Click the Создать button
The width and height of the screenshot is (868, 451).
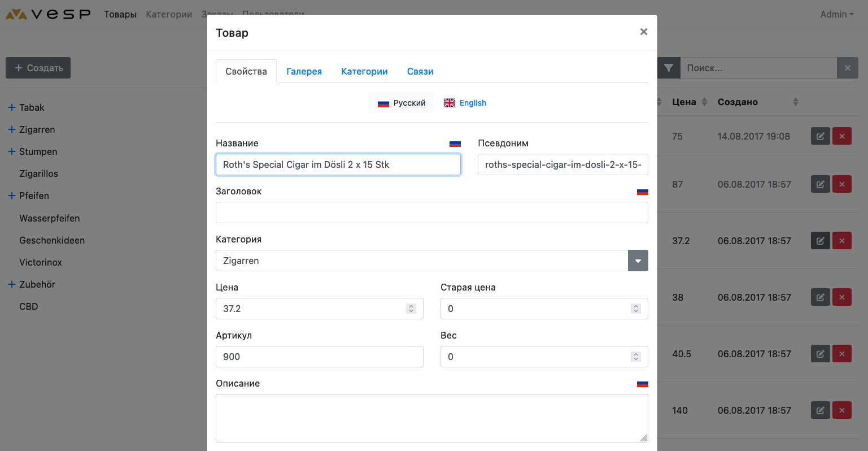[x=38, y=68]
